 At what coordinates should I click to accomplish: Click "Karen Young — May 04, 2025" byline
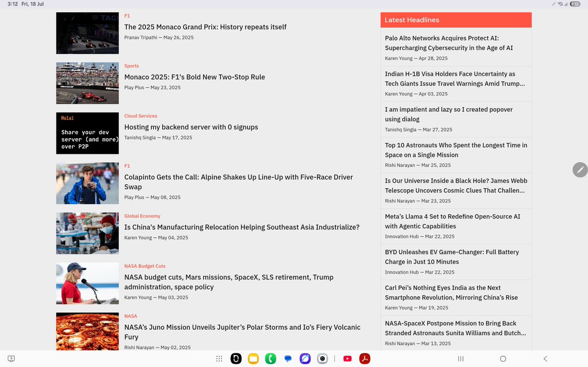(156, 237)
